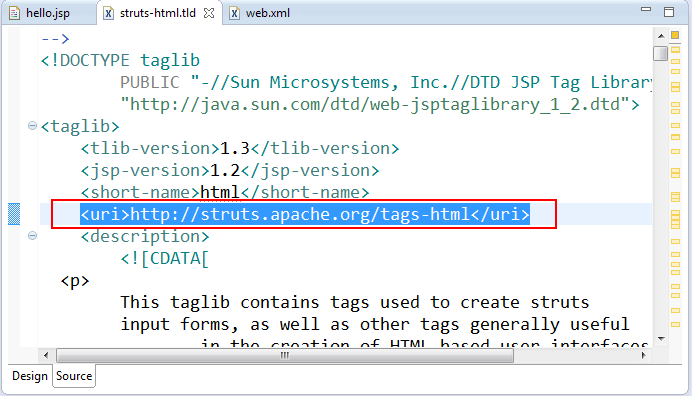
Task: Click the jsp-version value 1.2
Action: pos(225,170)
